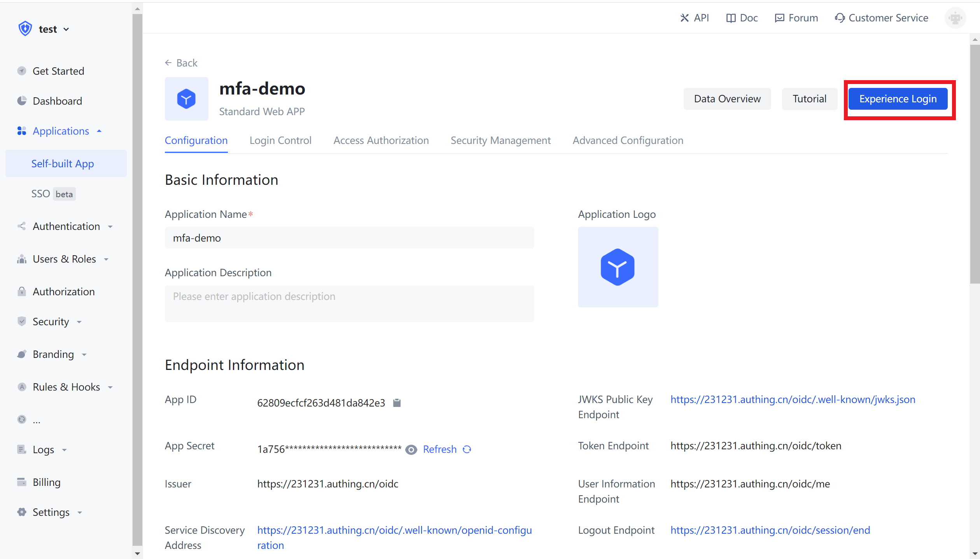
Task: Click the Experience Login button
Action: point(898,99)
